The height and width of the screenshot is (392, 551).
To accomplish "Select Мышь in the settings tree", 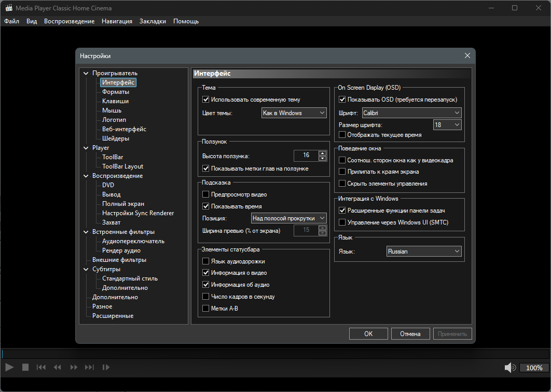I will (x=112, y=110).
